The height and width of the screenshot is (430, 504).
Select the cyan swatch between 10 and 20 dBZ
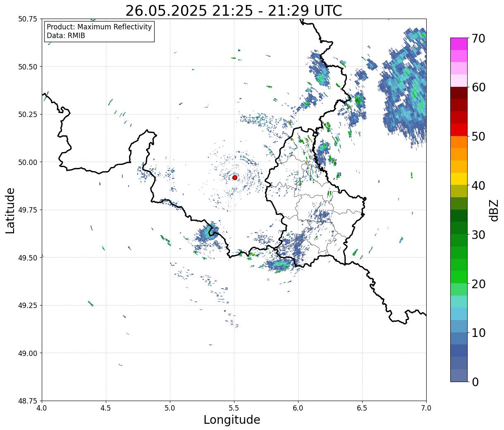(459, 314)
